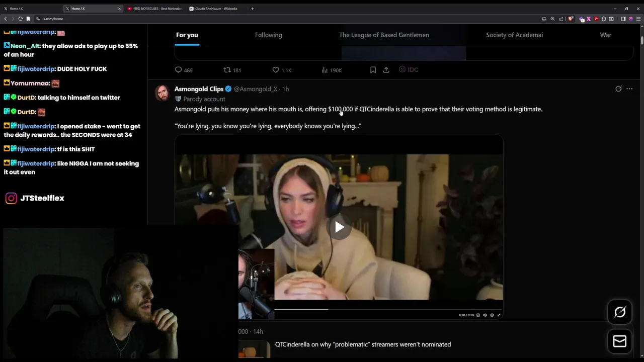
Task: Click the JTSteelflex Instagram overlay icon
Action: 11,198
